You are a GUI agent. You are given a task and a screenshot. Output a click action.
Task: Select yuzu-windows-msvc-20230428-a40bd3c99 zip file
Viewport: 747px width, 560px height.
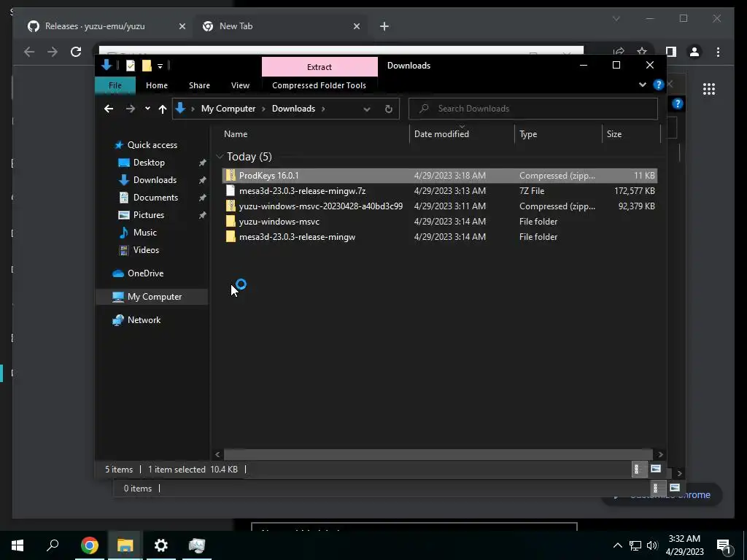[439, 206]
